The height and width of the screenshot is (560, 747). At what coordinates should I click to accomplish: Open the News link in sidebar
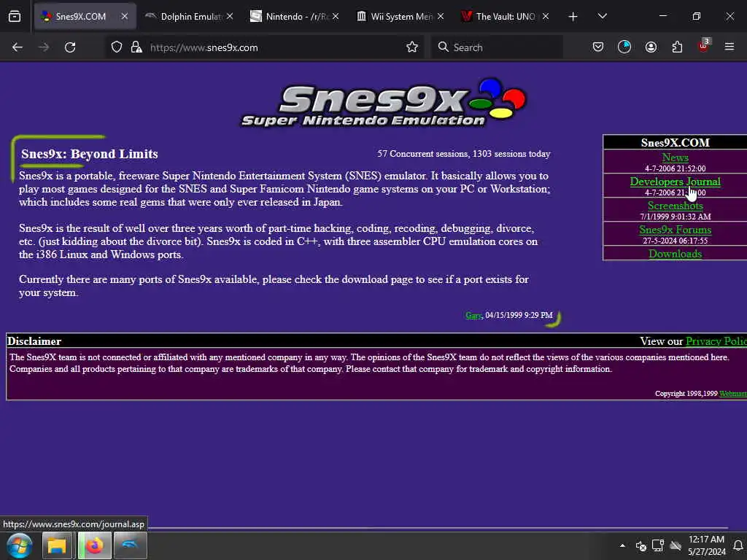pos(675,157)
